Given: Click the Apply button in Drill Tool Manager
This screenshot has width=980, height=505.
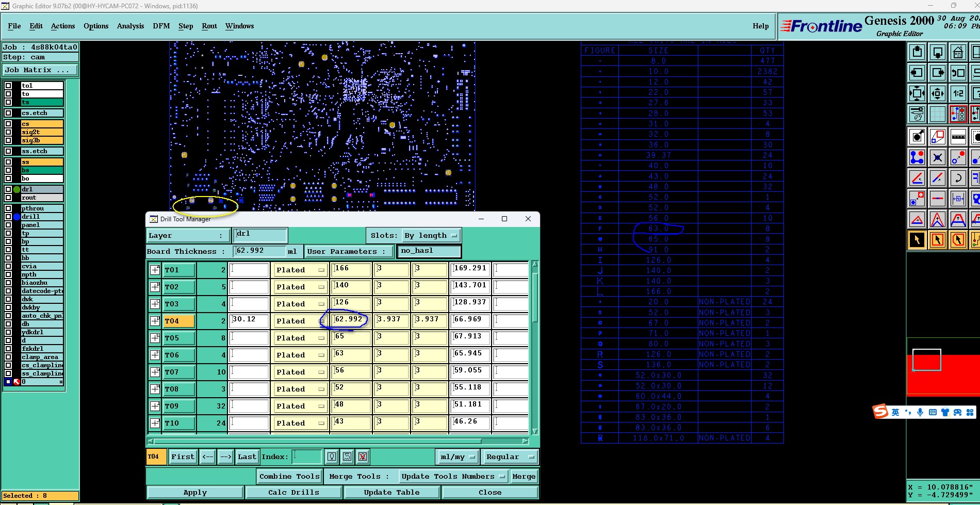Looking at the screenshot, I should point(195,493).
